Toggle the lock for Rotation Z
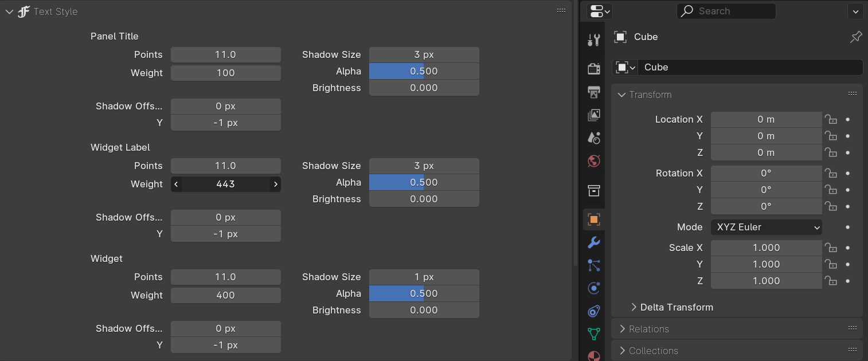868x361 pixels. 831,206
